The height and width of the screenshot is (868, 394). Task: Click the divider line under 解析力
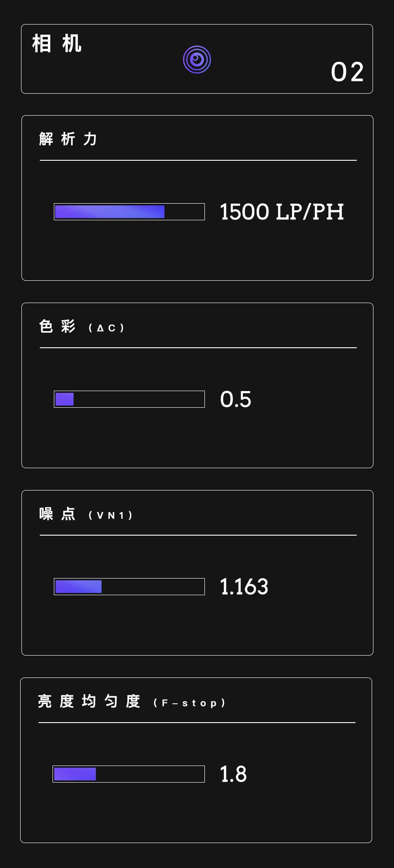(198, 160)
